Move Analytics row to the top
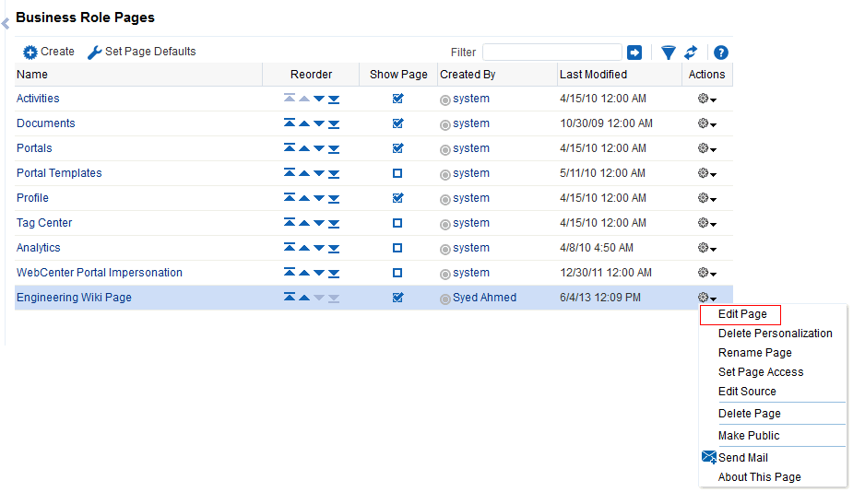The width and height of the screenshot is (865, 504). 289,247
